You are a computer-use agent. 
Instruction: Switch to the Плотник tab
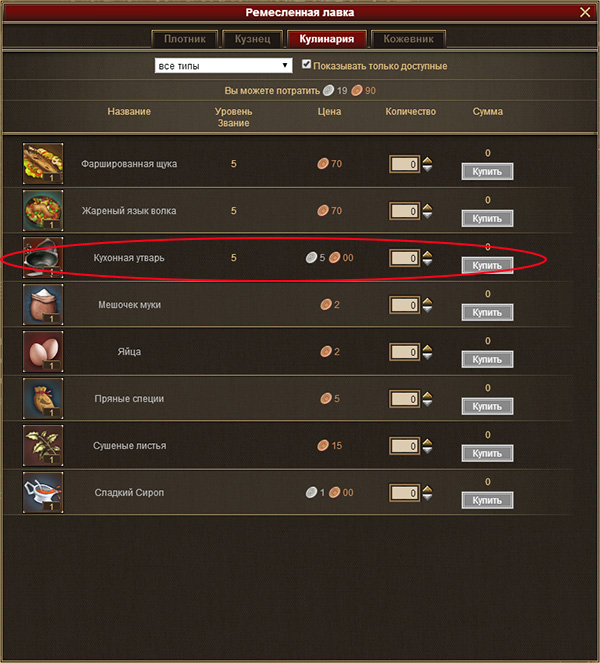click(x=185, y=39)
